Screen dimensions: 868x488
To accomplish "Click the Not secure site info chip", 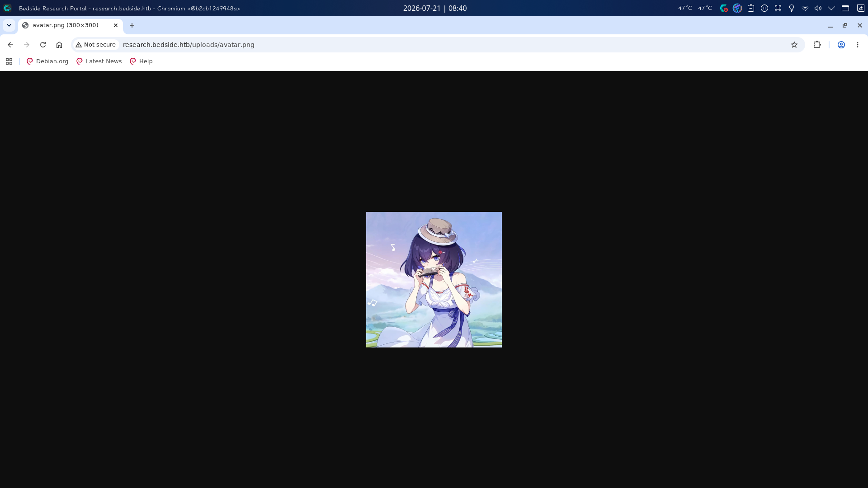I will click(x=96, y=45).
